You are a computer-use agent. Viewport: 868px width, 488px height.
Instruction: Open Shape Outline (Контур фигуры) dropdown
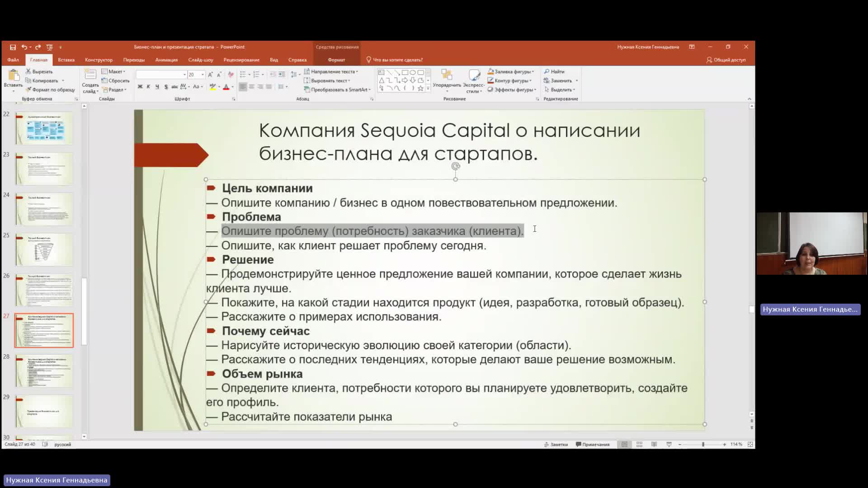pos(509,80)
